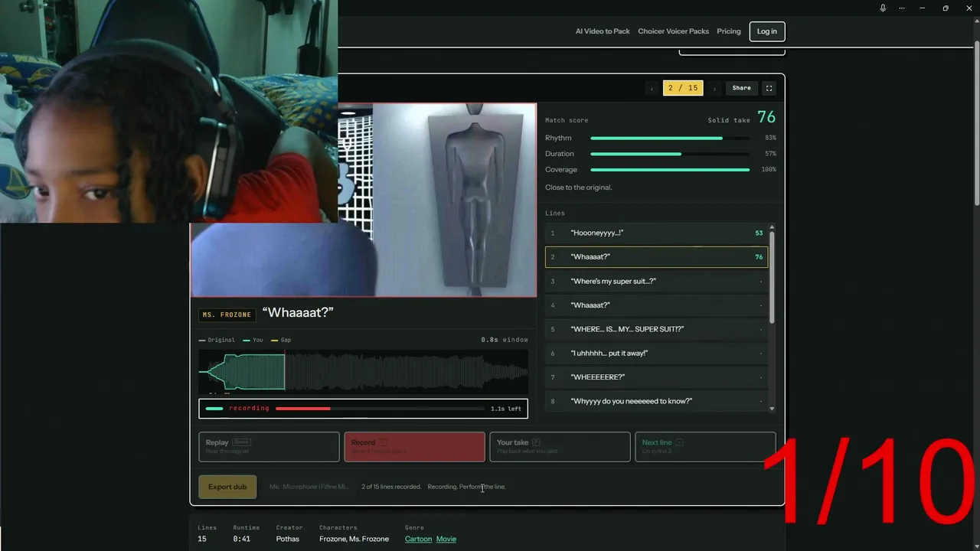The height and width of the screenshot is (551, 980).
Task: Click the Duration score bar
Action: pyautogui.click(x=670, y=154)
